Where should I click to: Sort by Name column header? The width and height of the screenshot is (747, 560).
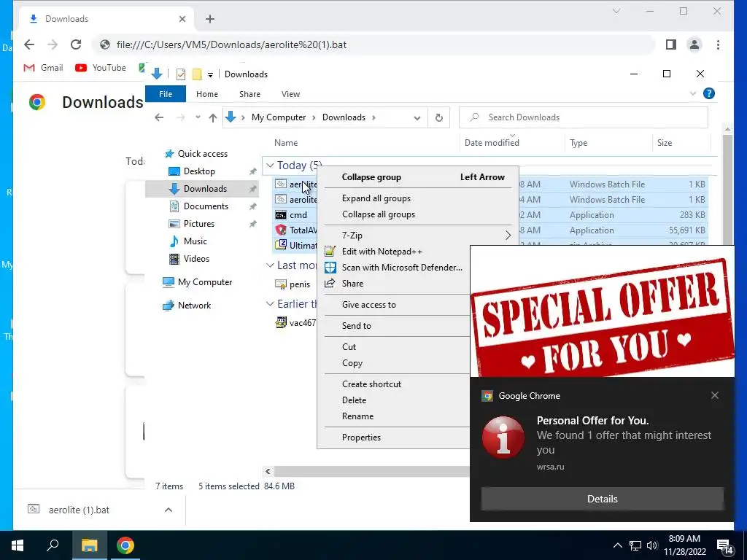pyautogui.click(x=286, y=143)
